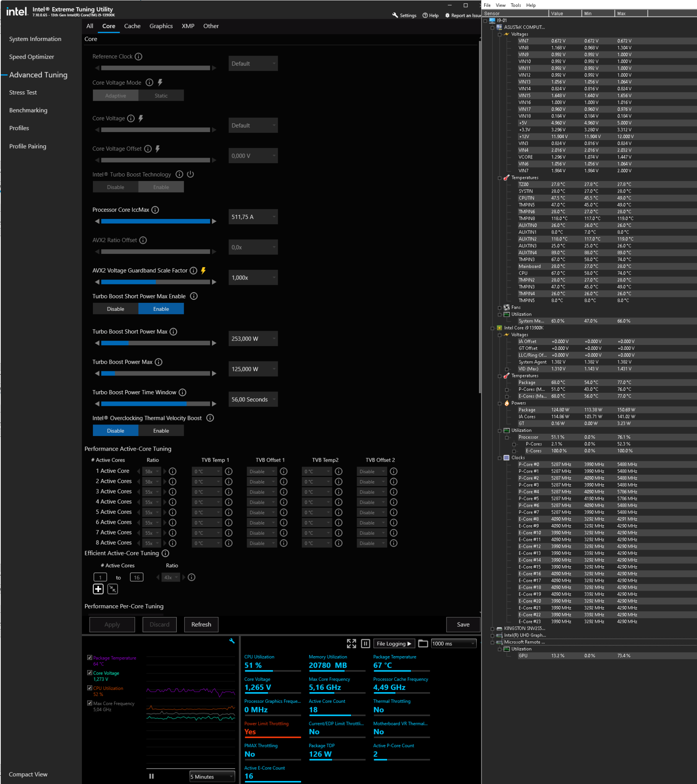
Task: Expand monitoring panel to full view
Action: (351, 644)
